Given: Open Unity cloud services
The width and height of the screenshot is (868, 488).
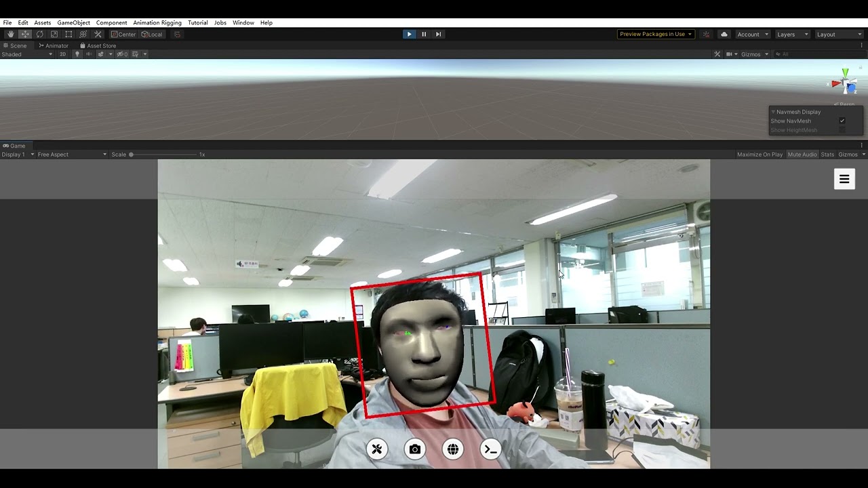Looking at the screenshot, I should point(724,34).
